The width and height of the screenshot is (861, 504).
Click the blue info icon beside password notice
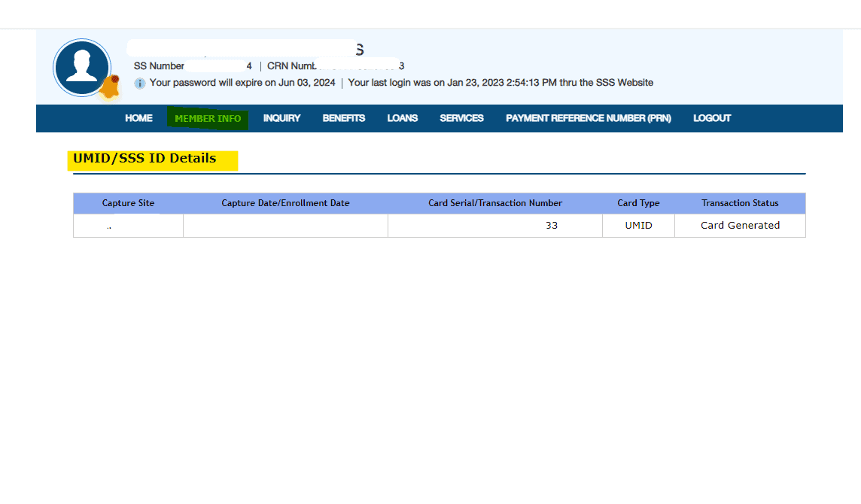pyautogui.click(x=139, y=83)
